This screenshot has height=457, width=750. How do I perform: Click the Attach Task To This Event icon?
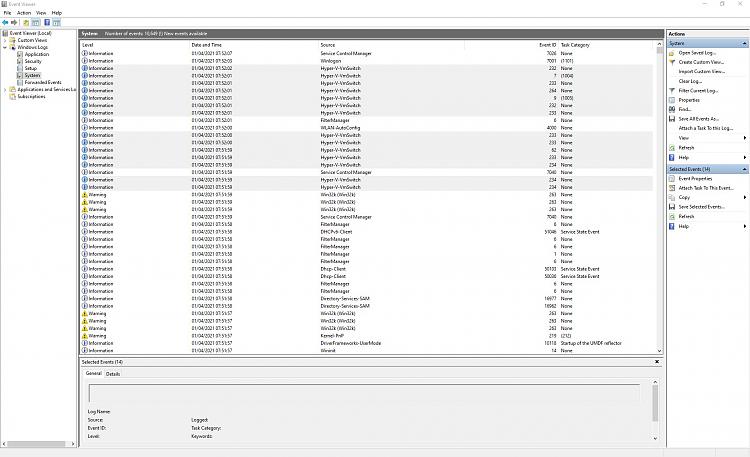pos(672,188)
